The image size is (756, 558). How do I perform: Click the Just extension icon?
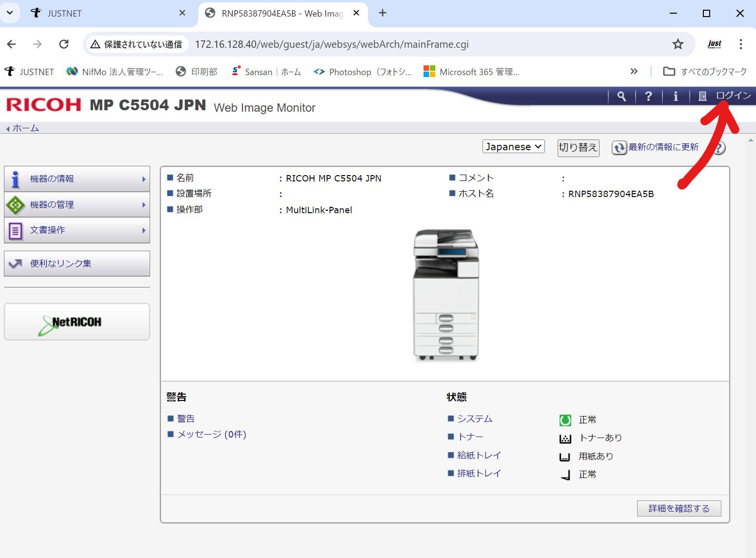coord(715,44)
